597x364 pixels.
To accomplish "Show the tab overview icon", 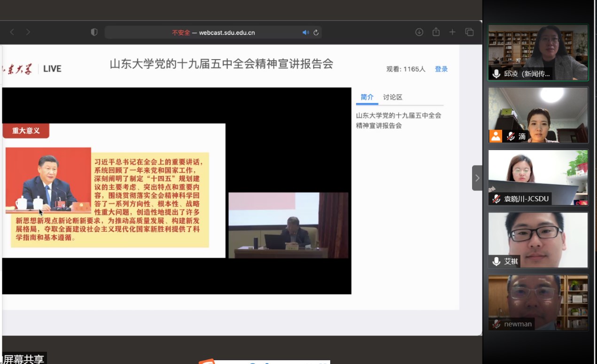I will pos(469,32).
